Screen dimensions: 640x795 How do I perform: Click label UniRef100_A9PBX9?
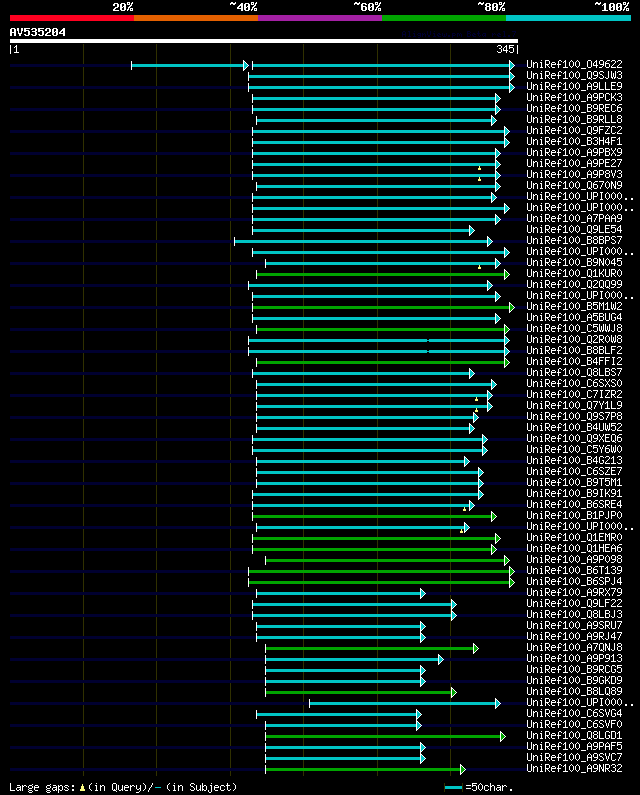574,152
